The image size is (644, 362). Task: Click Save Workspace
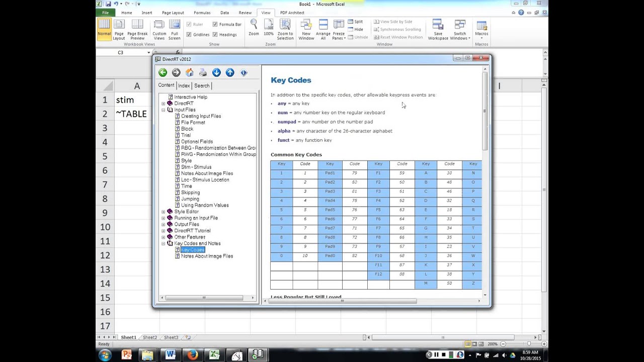click(x=438, y=30)
